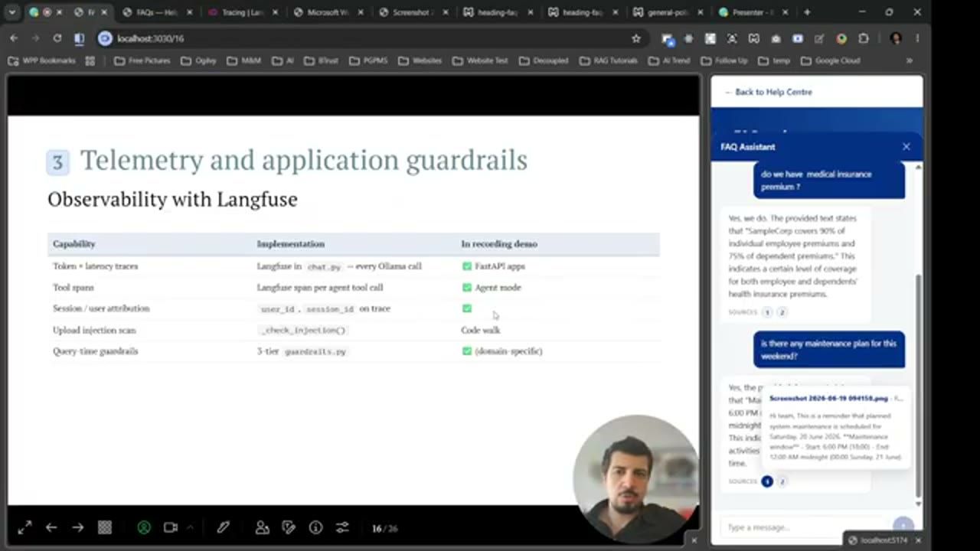Open a new browser tab
Viewport: 980px width, 551px height.
point(807,12)
